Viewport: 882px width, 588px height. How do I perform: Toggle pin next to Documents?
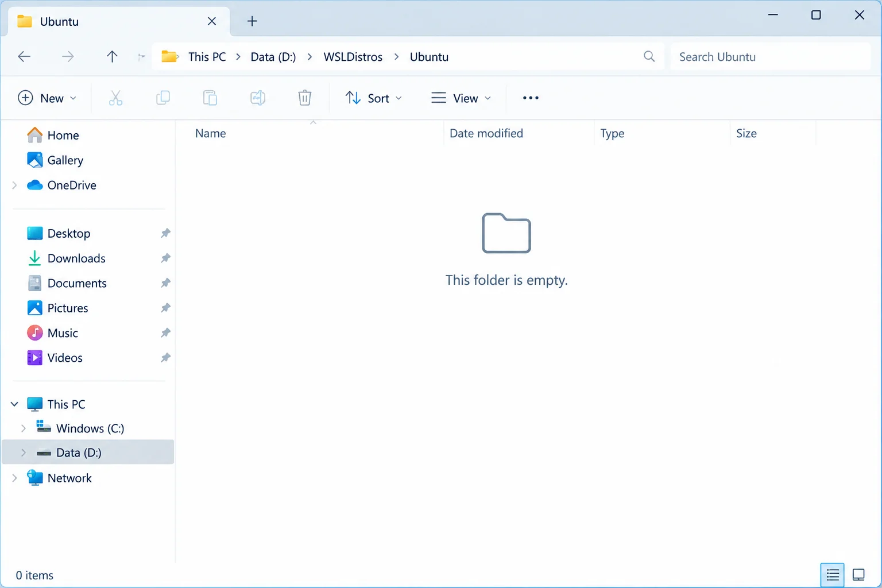click(x=165, y=283)
